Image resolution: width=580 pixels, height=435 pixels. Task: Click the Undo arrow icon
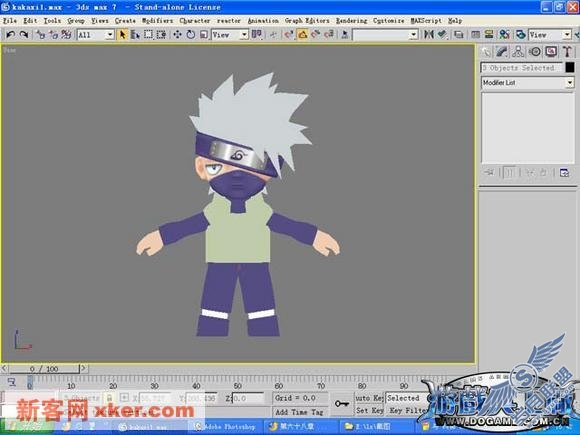point(10,35)
